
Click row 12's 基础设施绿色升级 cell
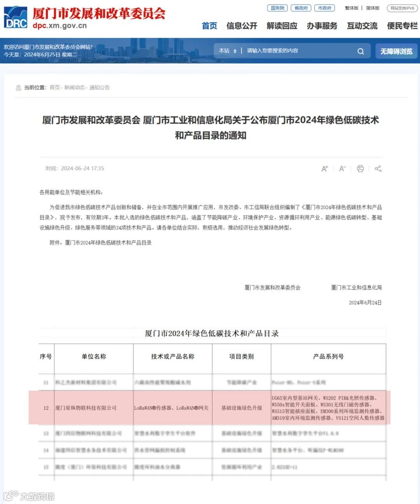[241, 408]
